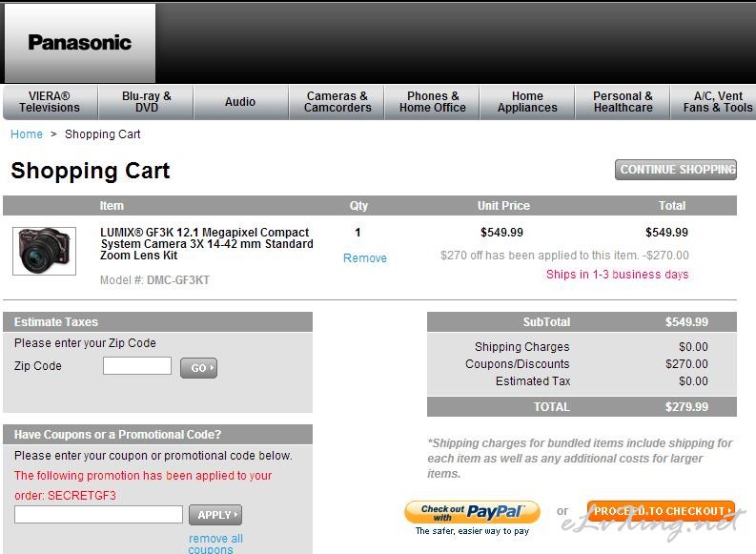Click the SECRETGF3 promotion notice

[143, 485]
